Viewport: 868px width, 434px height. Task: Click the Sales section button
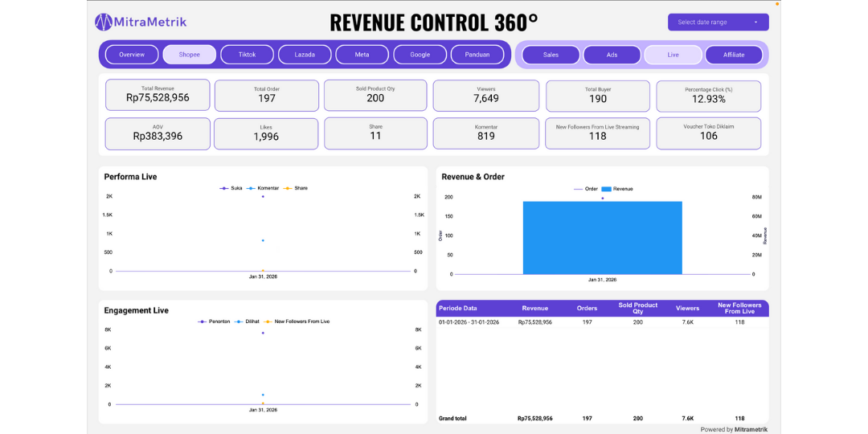551,55
